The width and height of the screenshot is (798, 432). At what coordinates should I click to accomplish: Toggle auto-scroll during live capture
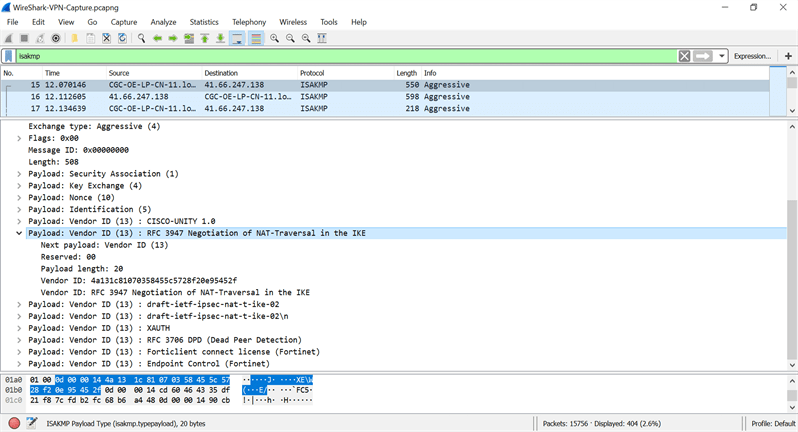[237, 38]
